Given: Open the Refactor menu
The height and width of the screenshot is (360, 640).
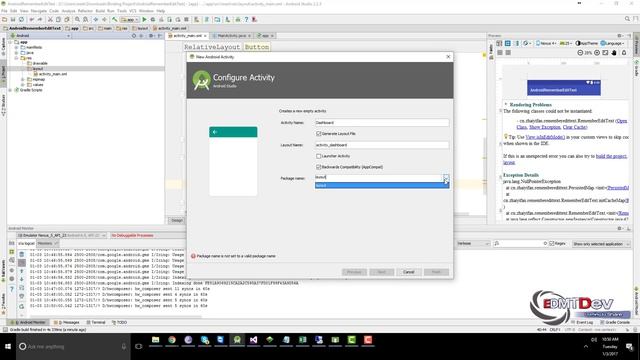Looking at the screenshot, I should tap(85, 11).
